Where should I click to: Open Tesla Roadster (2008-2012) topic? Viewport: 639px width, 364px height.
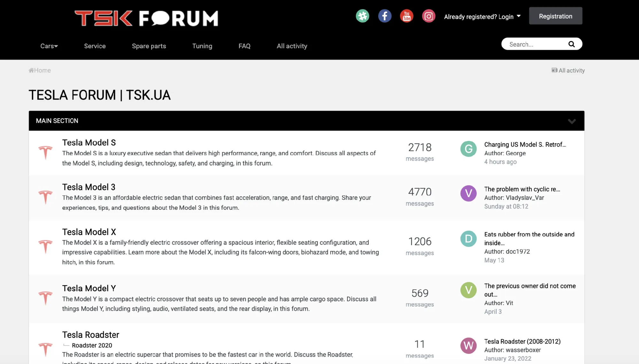pyautogui.click(x=522, y=341)
